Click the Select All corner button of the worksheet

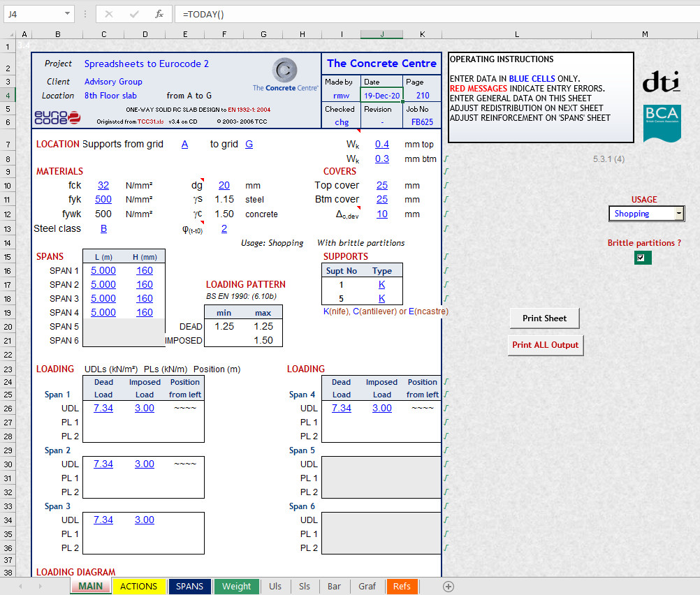(10, 35)
